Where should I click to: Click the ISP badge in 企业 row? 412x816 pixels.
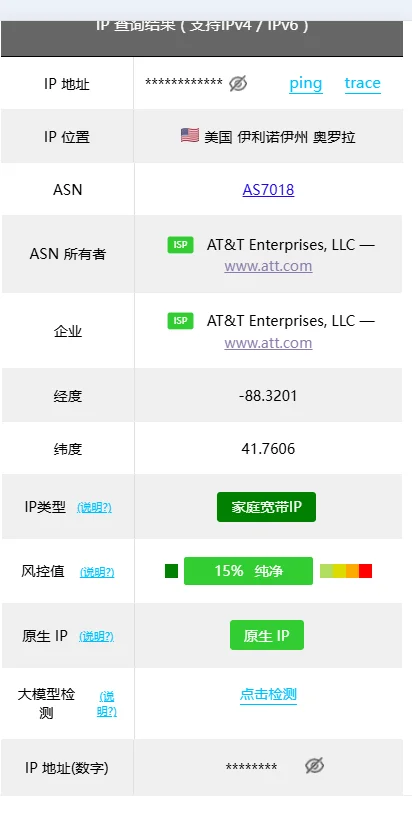click(181, 321)
